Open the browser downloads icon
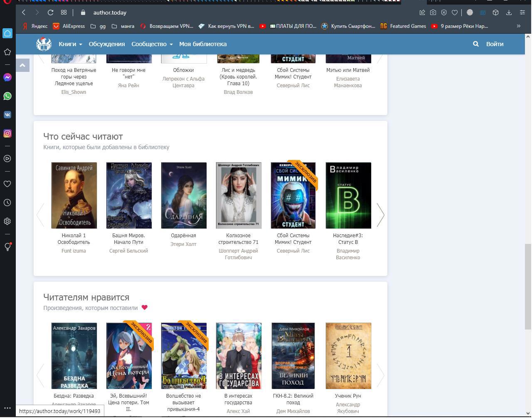This screenshot has height=418, width=532. click(x=509, y=12)
